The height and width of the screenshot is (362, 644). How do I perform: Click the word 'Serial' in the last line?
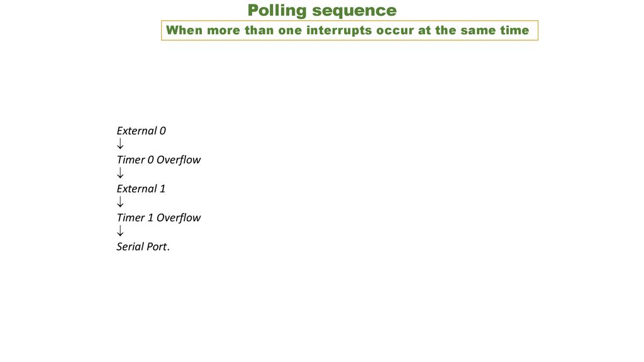pyautogui.click(x=130, y=246)
